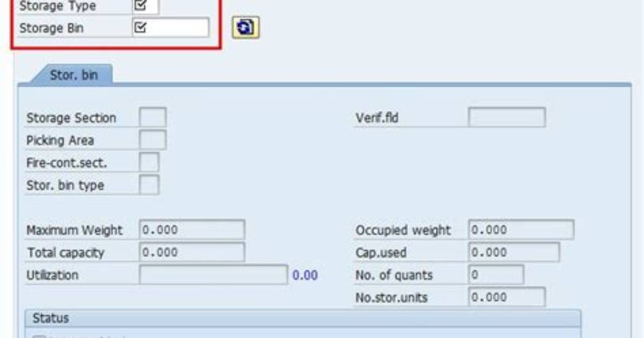644x338 pixels.
Task: Click the Utilization label
Action: click(x=52, y=275)
